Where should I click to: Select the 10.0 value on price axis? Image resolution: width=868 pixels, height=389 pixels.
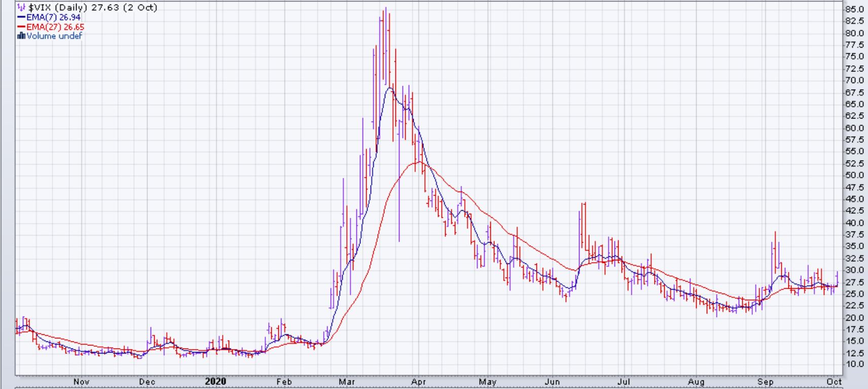[x=854, y=364]
